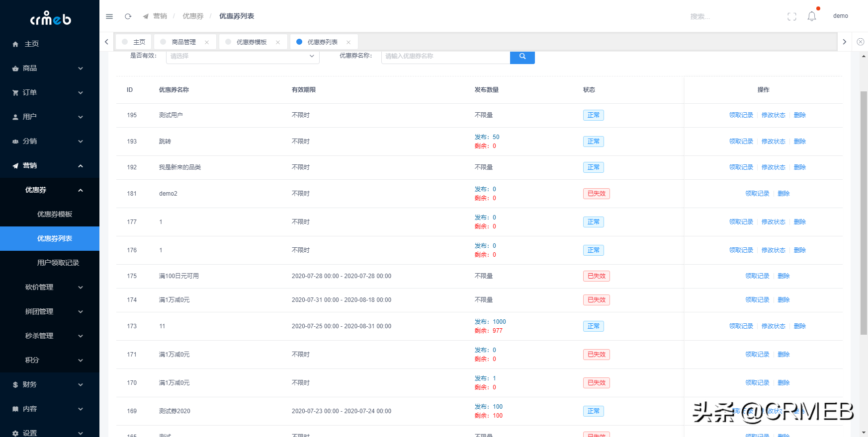Collapse the 优惠券 submenu
Image resolution: width=868 pixels, height=437 pixels.
click(x=50, y=190)
